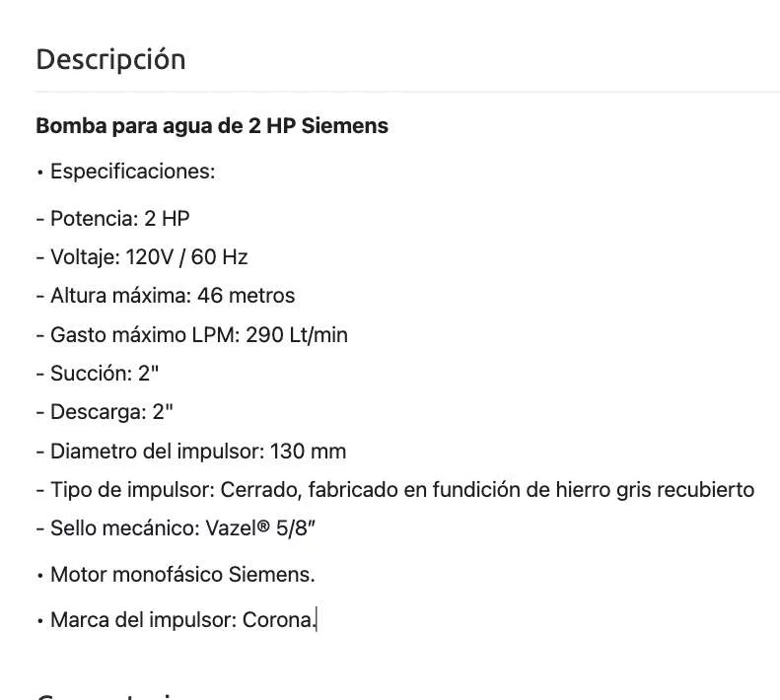Viewport: 780px width, 700px height.
Task: Click the Voltaje: 120V / 60 Hz line
Action: pos(142,257)
